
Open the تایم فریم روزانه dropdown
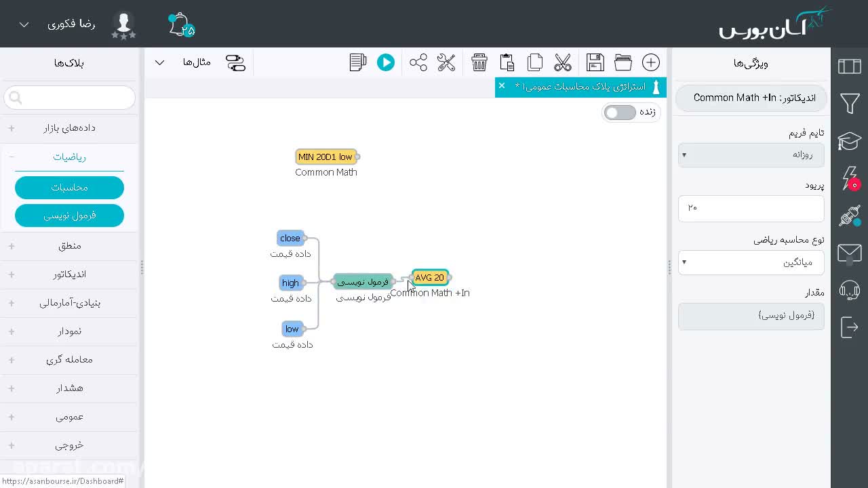751,155
